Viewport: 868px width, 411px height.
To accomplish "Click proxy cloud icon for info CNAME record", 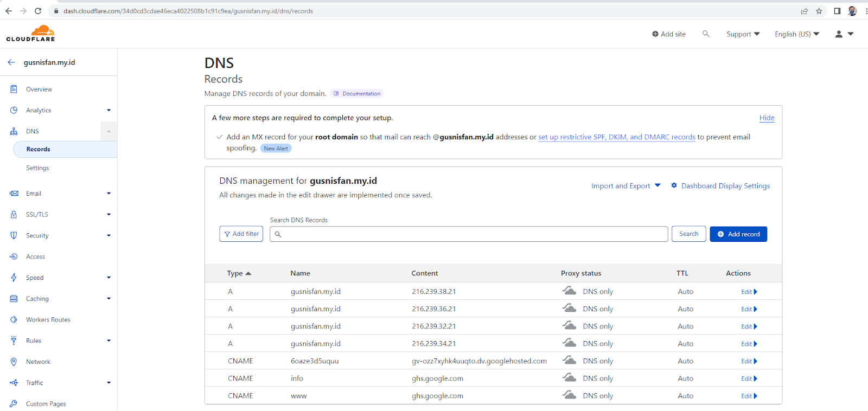I will coord(569,378).
